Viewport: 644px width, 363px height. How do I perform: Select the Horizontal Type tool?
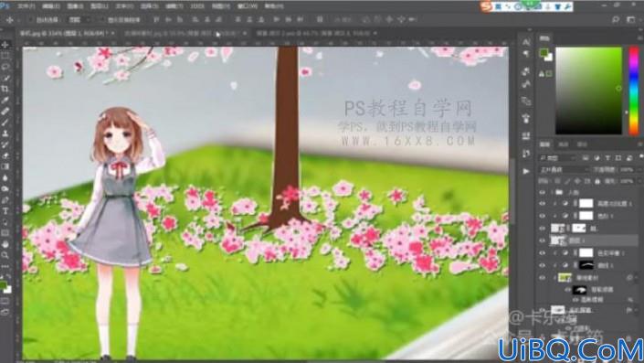tap(5, 211)
